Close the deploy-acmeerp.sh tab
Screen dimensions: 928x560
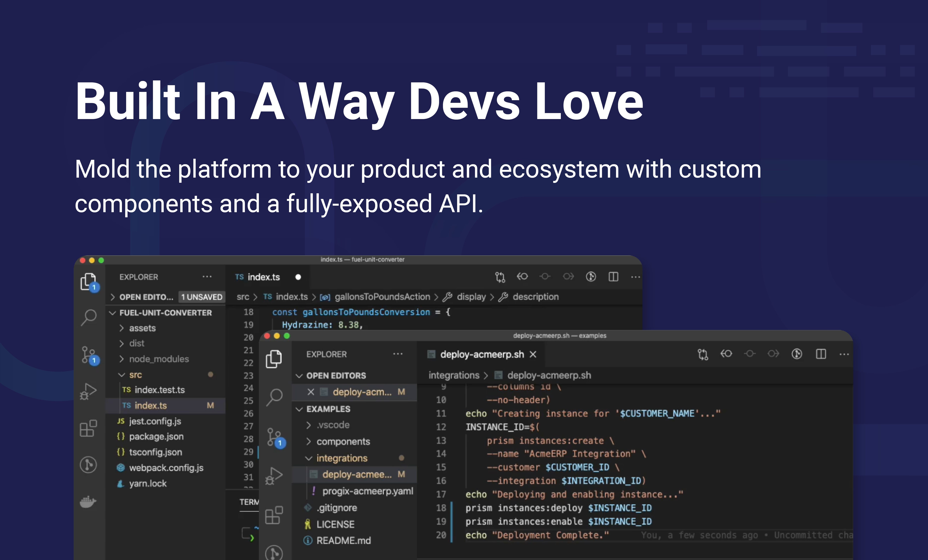(x=533, y=355)
